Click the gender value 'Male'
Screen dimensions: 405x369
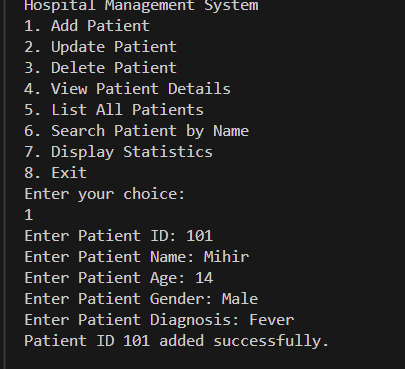pos(240,299)
